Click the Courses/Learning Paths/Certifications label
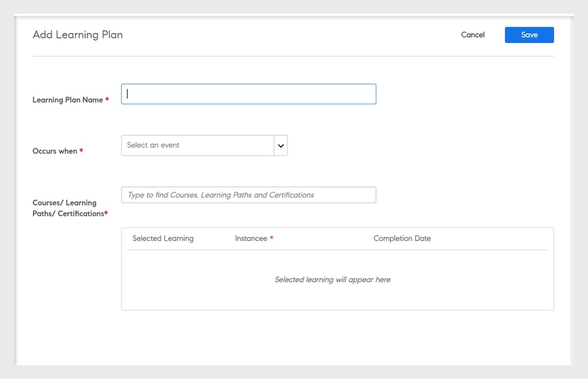588x379 pixels. [x=70, y=208]
